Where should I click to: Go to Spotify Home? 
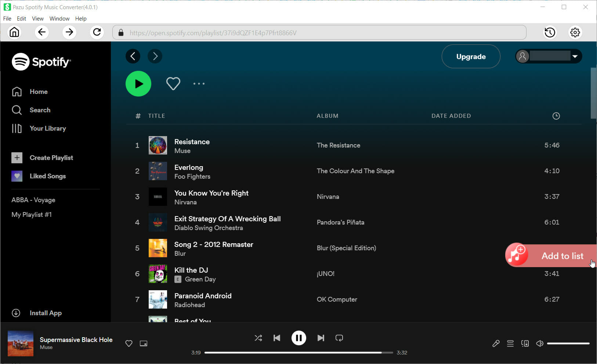[x=30, y=92]
